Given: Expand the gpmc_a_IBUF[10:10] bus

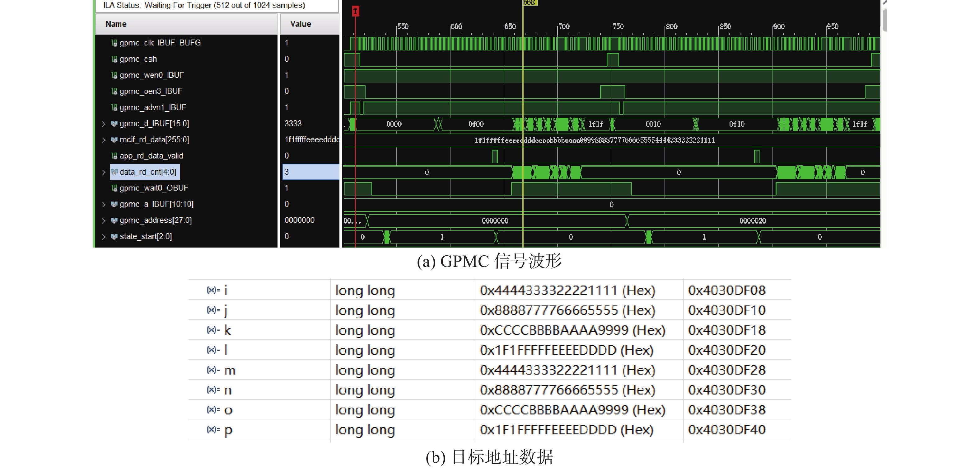Looking at the screenshot, I should click(104, 205).
